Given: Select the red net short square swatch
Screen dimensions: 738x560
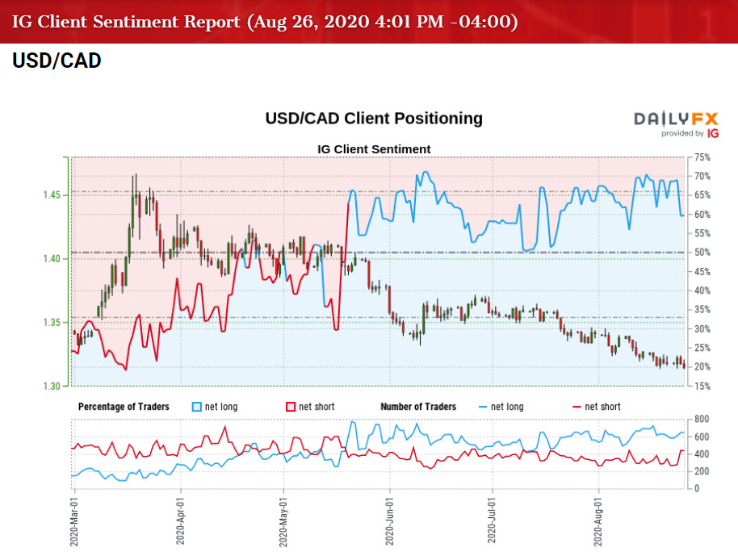Looking at the screenshot, I should (291, 407).
